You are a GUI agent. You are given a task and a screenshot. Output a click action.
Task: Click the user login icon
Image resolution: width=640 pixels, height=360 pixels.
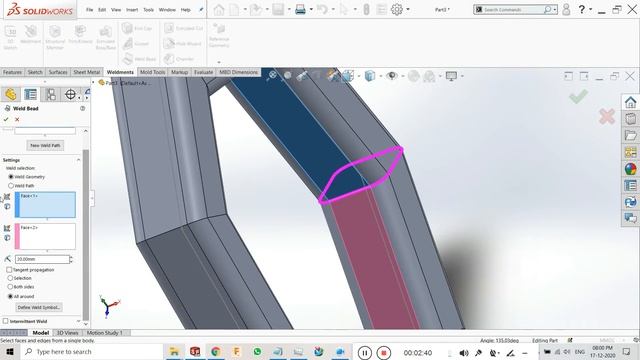point(566,9)
